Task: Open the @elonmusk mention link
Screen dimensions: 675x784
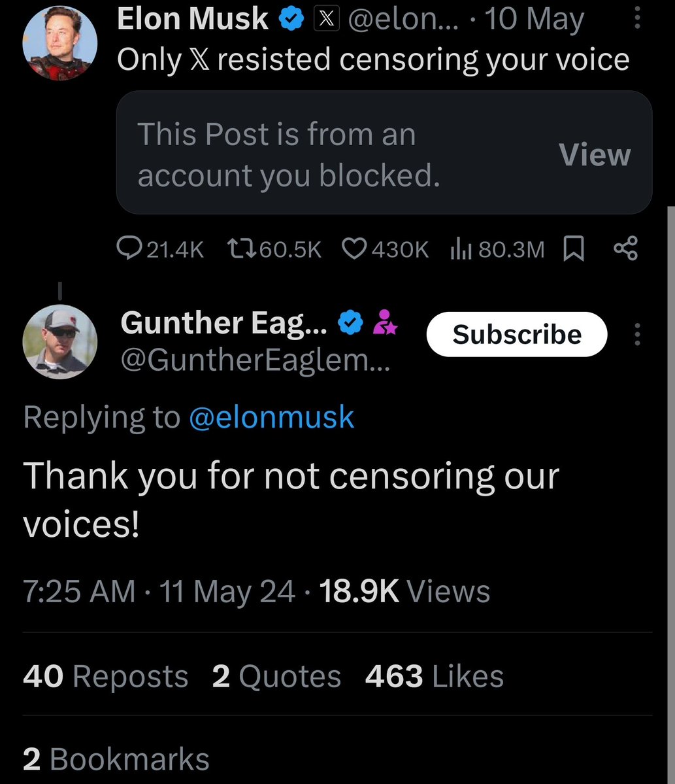Action: pyautogui.click(x=271, y=417)
